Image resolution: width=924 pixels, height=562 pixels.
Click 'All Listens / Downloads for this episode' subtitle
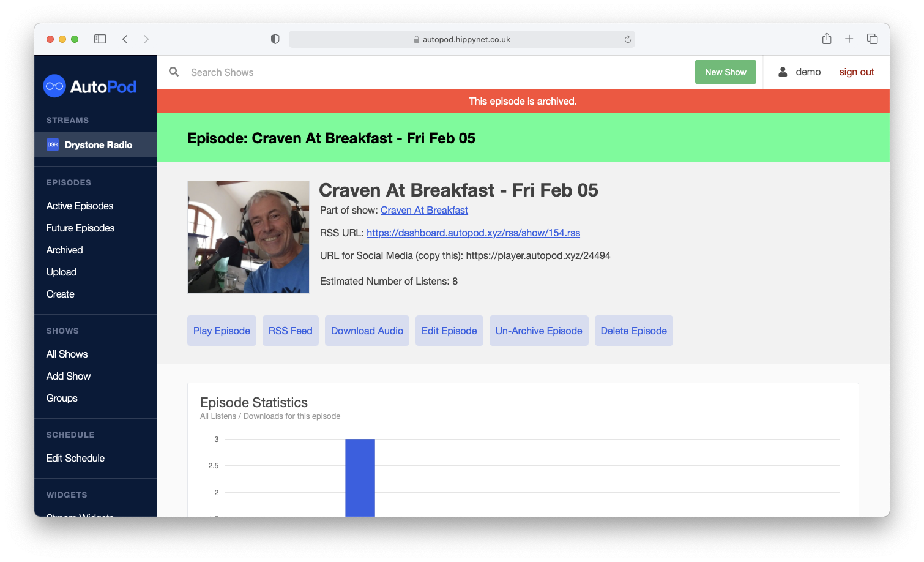point(270,416)
